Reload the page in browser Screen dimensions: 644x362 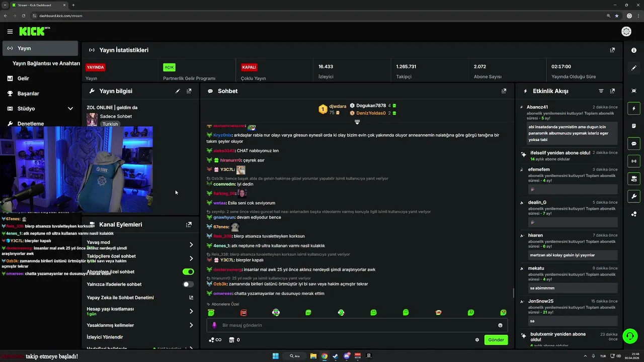[23, 16]
